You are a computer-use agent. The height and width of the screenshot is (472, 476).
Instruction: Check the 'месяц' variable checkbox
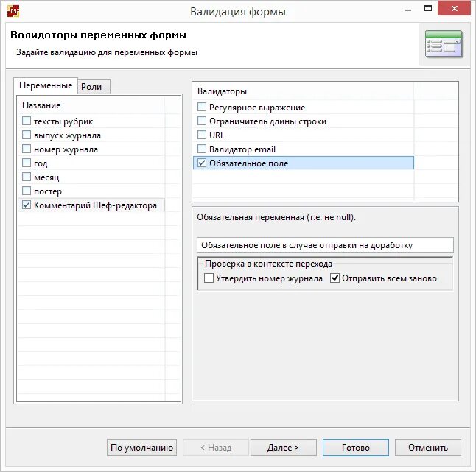click(x=27, y=177)
